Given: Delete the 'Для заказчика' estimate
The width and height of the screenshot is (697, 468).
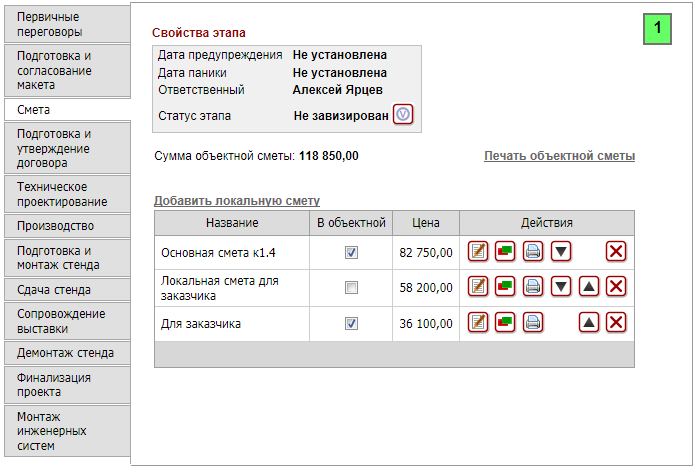Looking at the screenshot, I should (x=616, y=322).
